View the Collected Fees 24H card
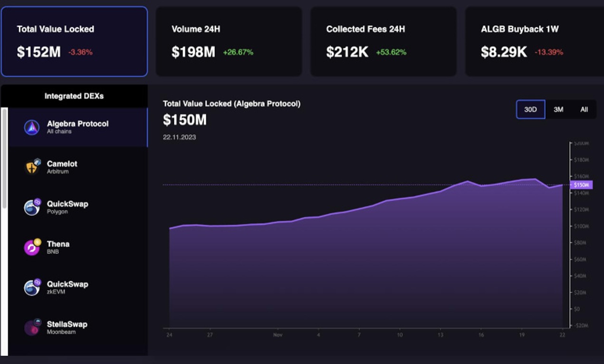Viewport: 604px width, 364px height. coord(383,41)
